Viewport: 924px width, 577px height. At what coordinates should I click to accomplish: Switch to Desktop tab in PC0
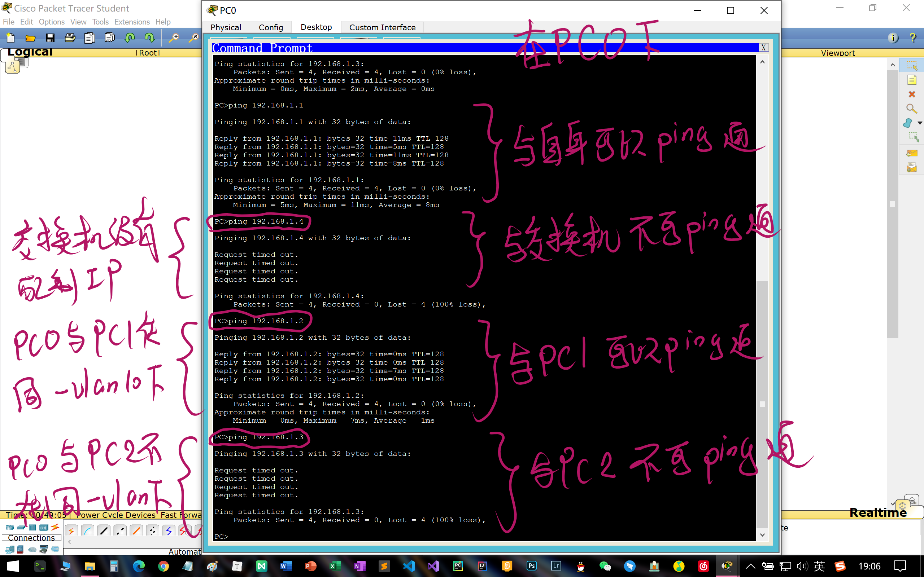pos(315,27)
